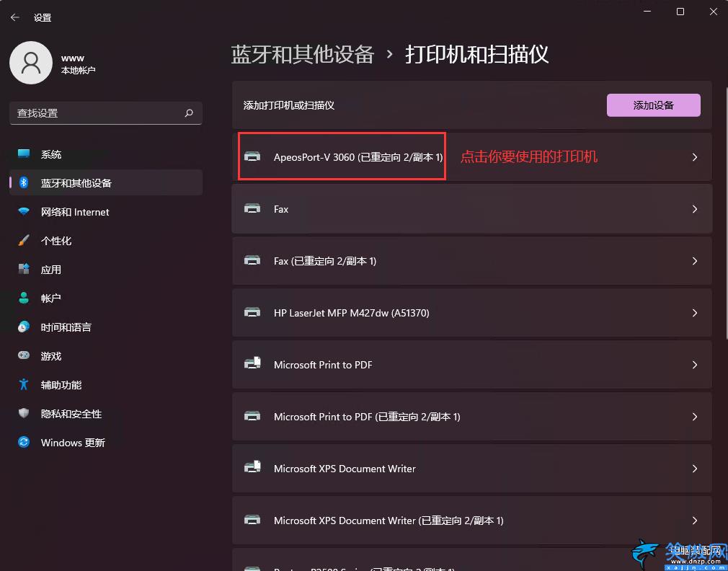Click the Gaming controller icon

click(x=24, y=355)
